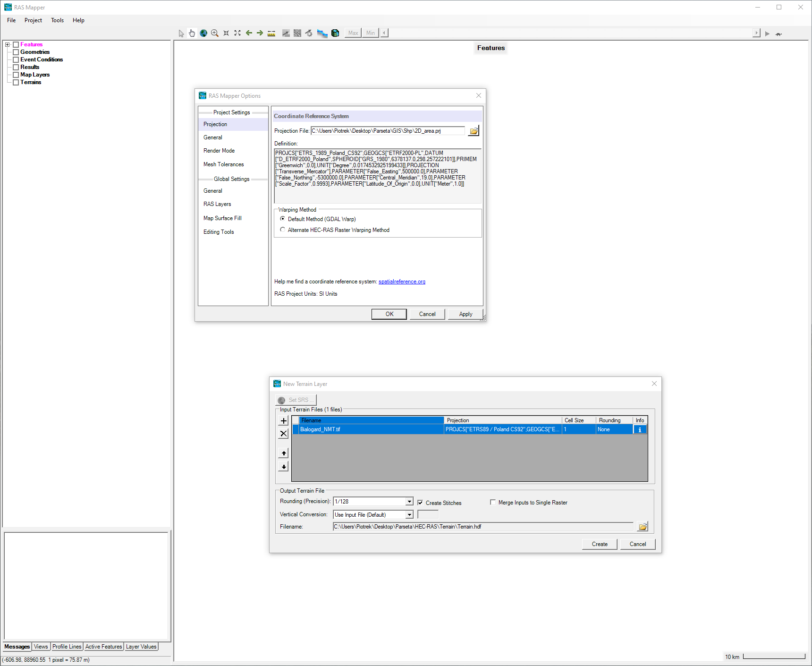Select the Pan hand tool
Screen dimensions: 812x666
point(192,33)
